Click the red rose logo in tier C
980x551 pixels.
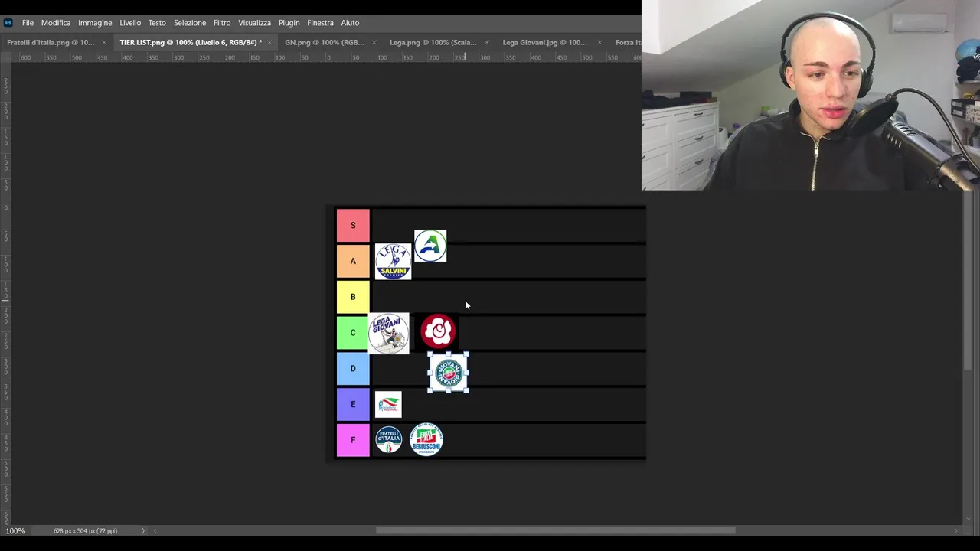[x=438, y=331]
